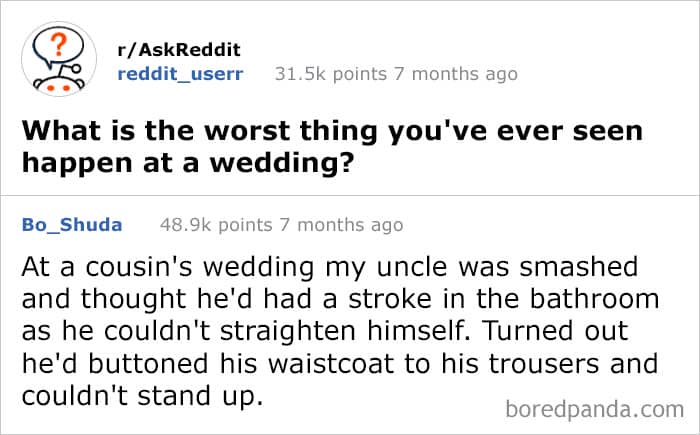
Task: Visit the boredpanda.com watermark link
Action: [x=592, y=409]
